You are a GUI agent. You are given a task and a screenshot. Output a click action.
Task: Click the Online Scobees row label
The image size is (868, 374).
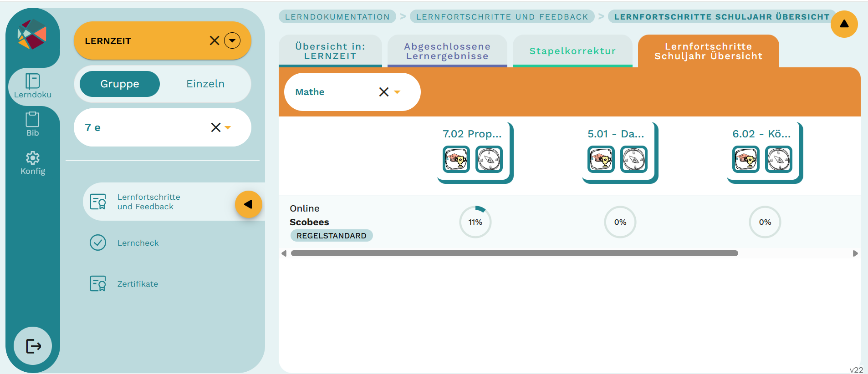pyautogui.click(x=309, y=215)
